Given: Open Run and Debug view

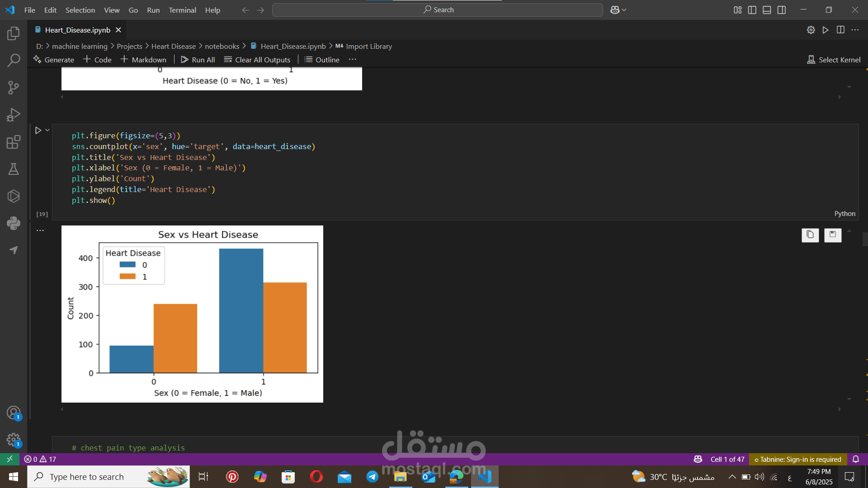Looking at the screenshot, I should (x=14, y=115).
